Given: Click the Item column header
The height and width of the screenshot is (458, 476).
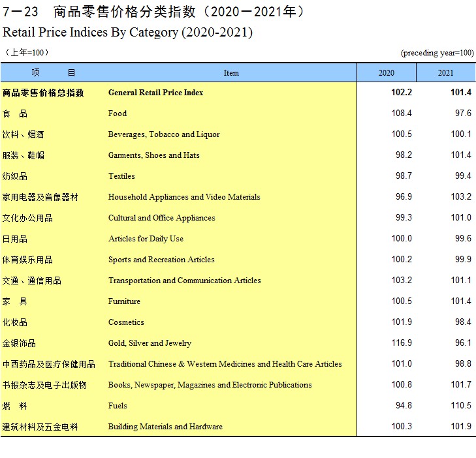Looking at the screenshot, I should click(x=231, y=73).
